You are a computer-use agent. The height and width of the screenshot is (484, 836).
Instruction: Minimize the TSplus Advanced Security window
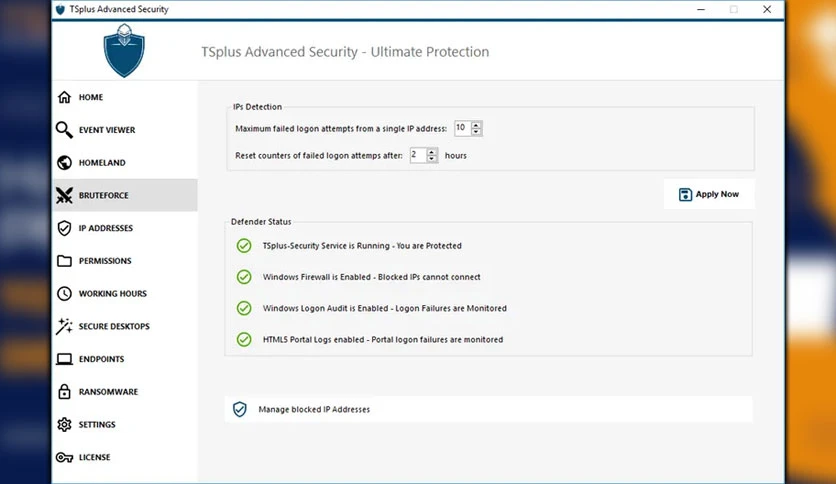point(701,10)
